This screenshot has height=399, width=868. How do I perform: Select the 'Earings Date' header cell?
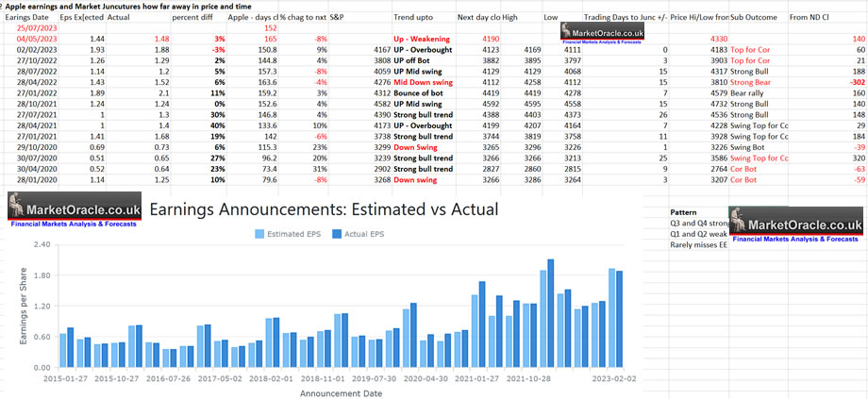tap(30, 18)
